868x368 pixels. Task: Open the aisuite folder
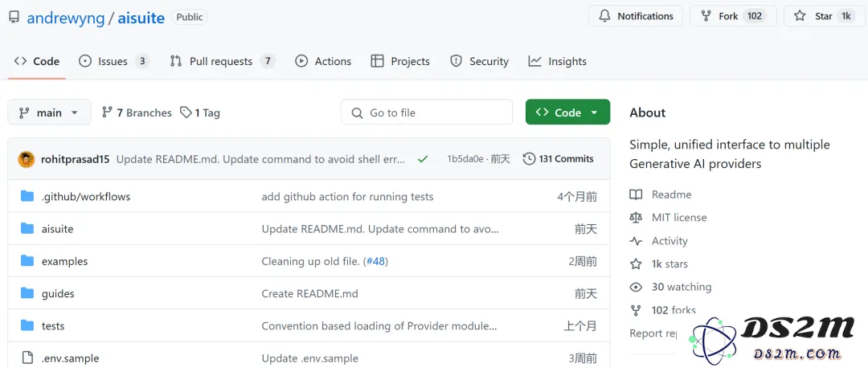57,229
